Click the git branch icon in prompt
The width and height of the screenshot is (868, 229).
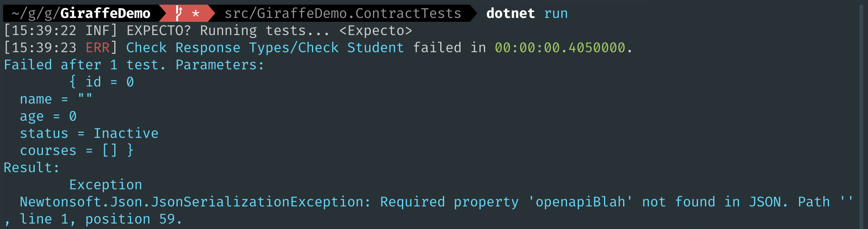tap(179, 14)
